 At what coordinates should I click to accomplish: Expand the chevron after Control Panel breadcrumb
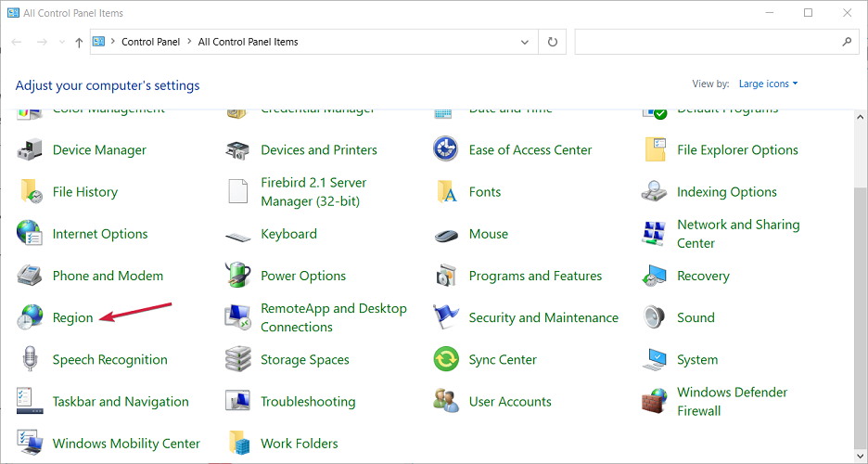[x=190, y=42]
